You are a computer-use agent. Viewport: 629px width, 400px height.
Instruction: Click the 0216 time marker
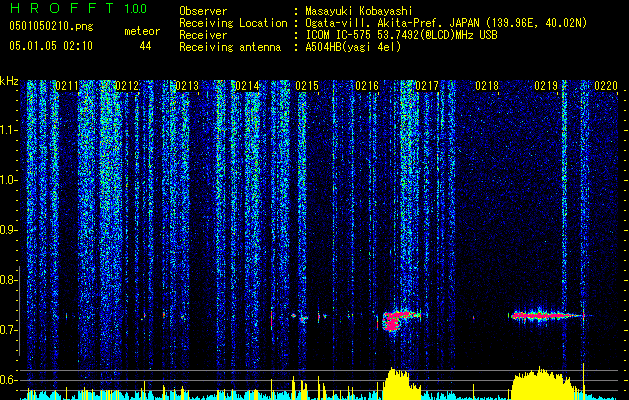[x=367, y=85]
